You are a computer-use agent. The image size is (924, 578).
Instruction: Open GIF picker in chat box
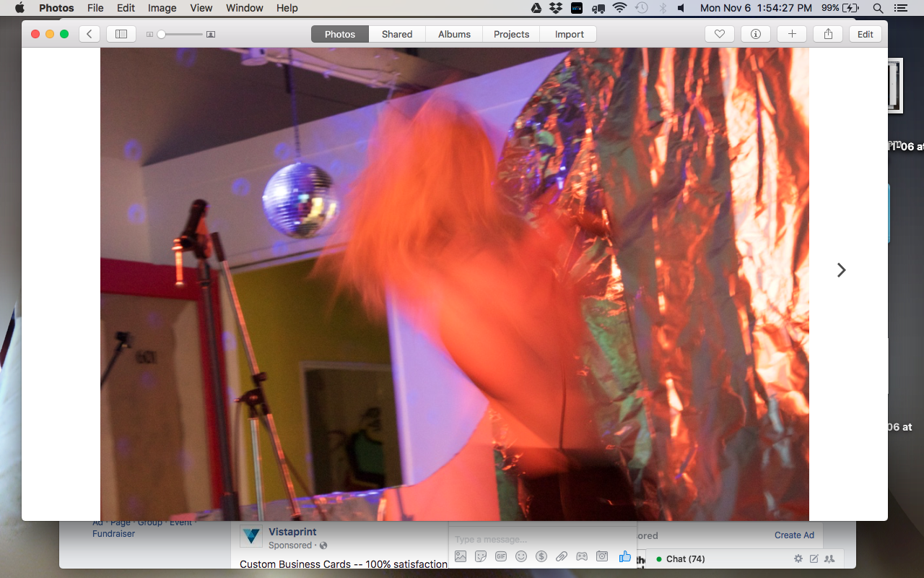point(501,556)
